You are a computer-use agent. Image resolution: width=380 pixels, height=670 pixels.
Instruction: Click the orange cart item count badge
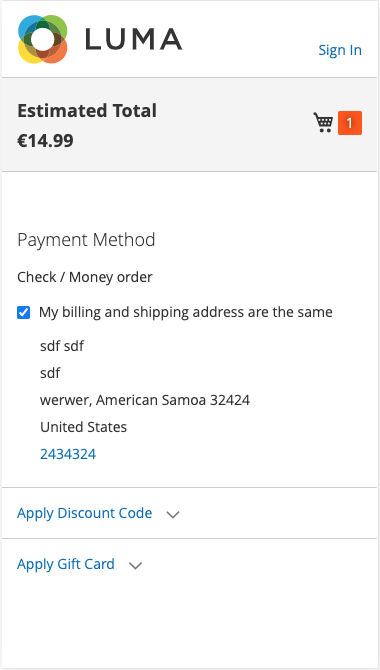350,123
